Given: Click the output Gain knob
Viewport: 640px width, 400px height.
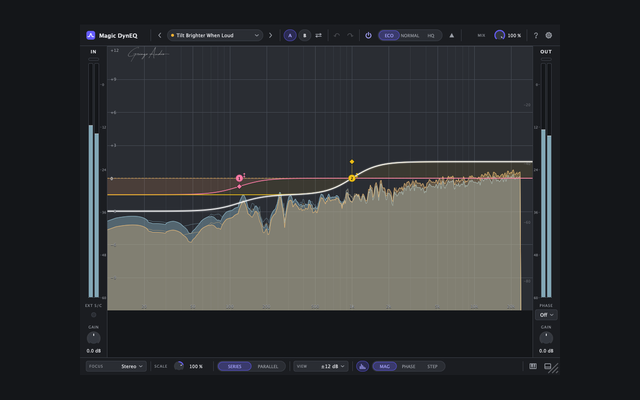Looking at the screenshot, I should pos(546,338).
